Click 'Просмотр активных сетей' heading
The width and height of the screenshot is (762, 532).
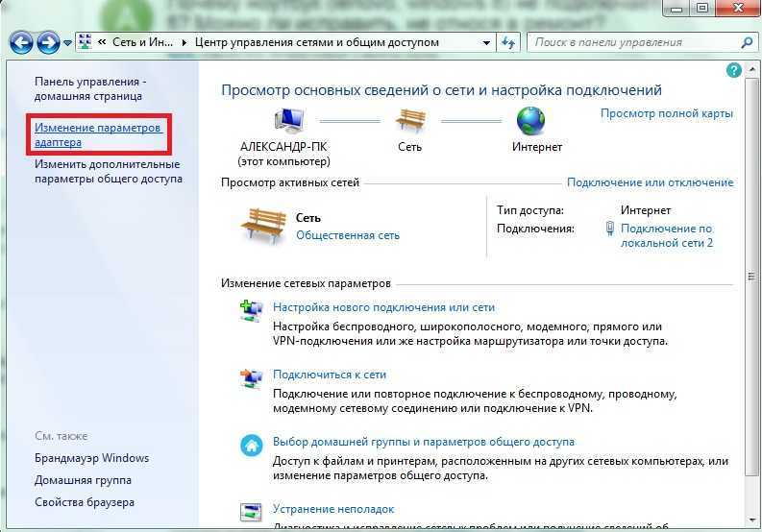pos(290,182)
